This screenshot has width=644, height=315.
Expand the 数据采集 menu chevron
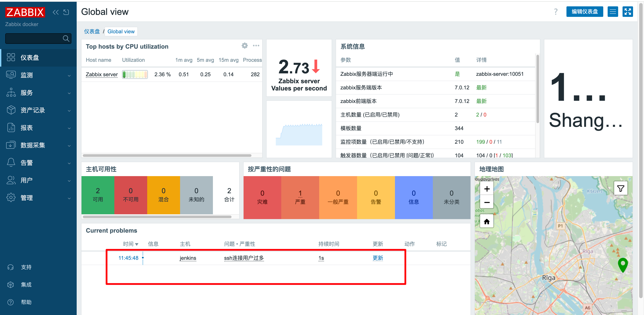pyautogui.click(x=69, y=145)
